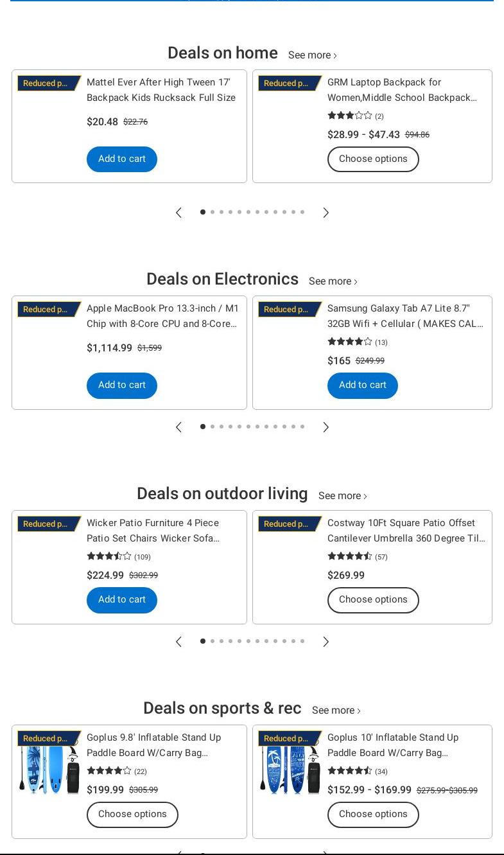This screenshot has width=504, height=855.
Task: Show previous Deals on outdoor living items
Action: point(179,642)
